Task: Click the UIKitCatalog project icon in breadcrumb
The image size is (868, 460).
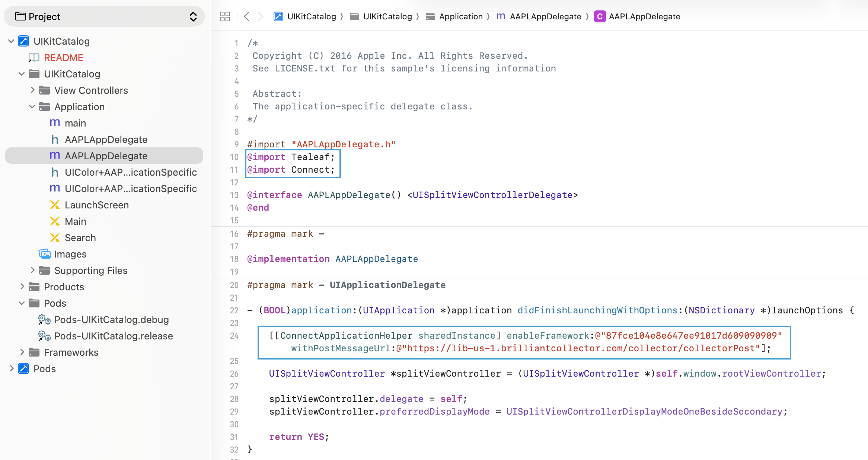Action: 278,16
